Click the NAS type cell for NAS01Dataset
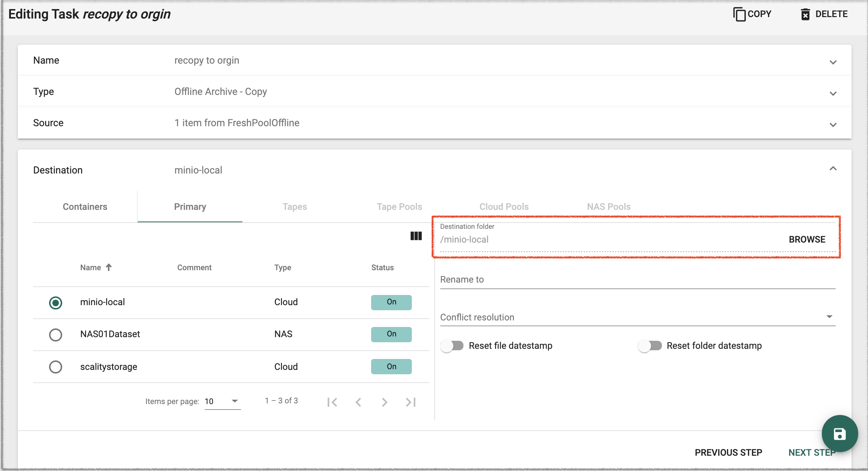 pos(283,334)
